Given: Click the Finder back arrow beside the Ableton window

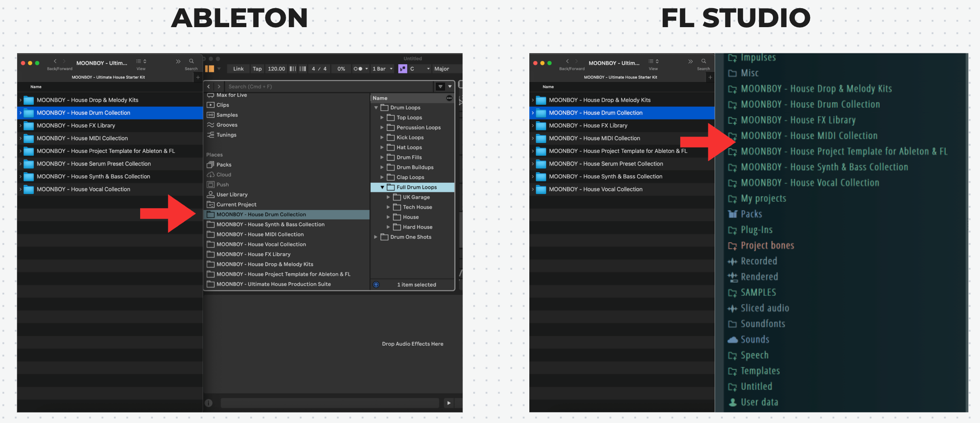Looking at the screenshot, I should point(55,61).
